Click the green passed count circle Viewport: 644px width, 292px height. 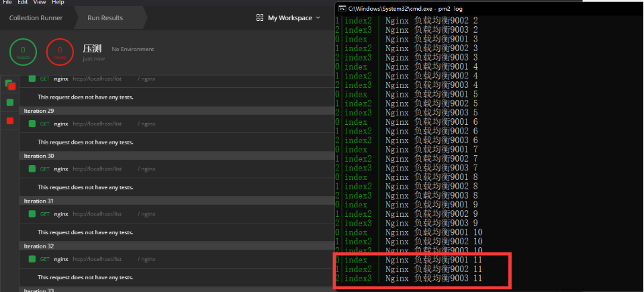[24, 52]
